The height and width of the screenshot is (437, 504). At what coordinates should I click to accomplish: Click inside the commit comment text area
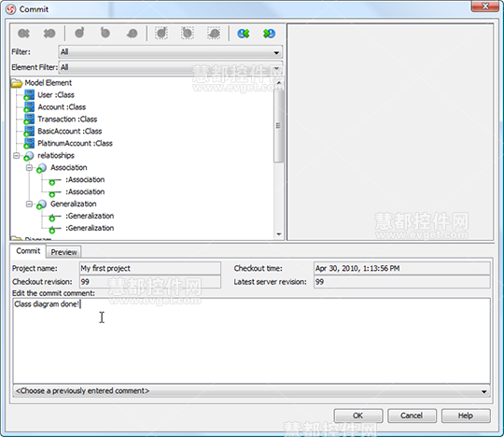(252, 341)
